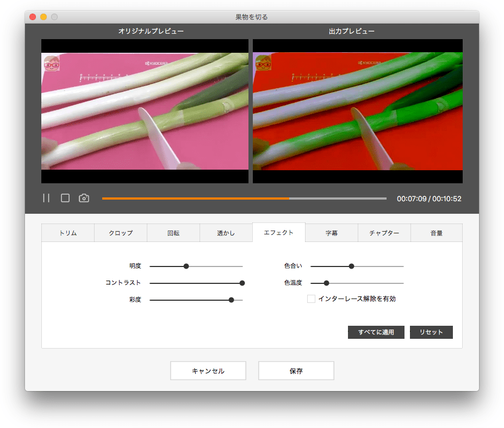The image size is (504, 428).
Task: Stop the video preview
Action: click(x=65, y=199)
